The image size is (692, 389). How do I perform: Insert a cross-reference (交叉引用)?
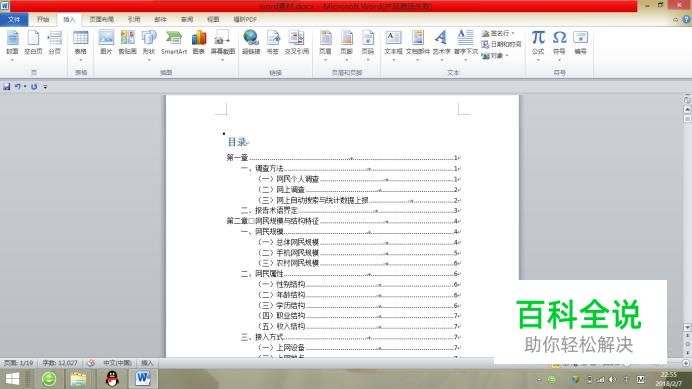tap(297, 43)
